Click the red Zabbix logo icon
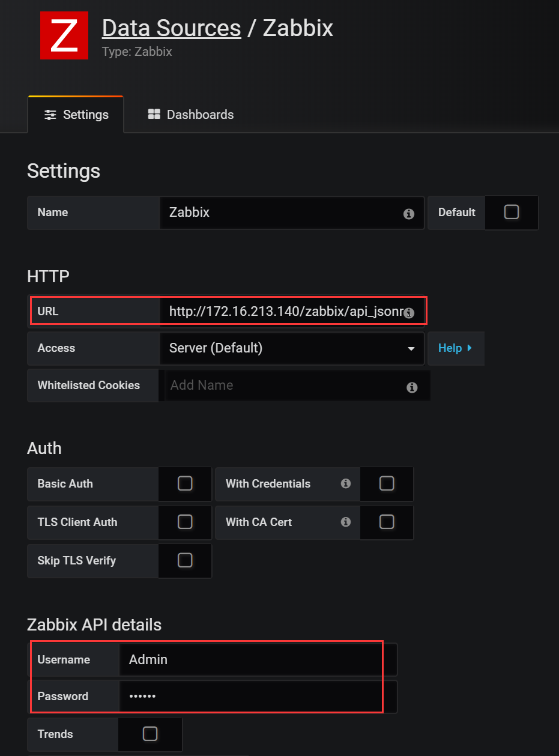 [64, 36]
